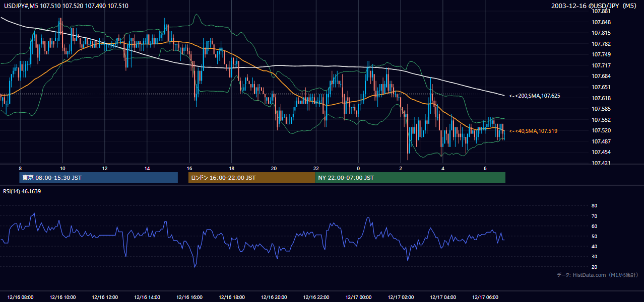Click hour label 12 under the price chart
Screen dimensions: 644x302
104,168
